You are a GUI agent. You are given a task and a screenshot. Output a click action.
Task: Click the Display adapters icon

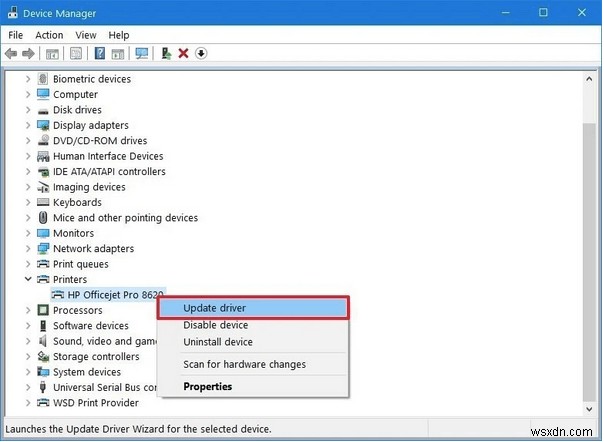pos(43,125)
